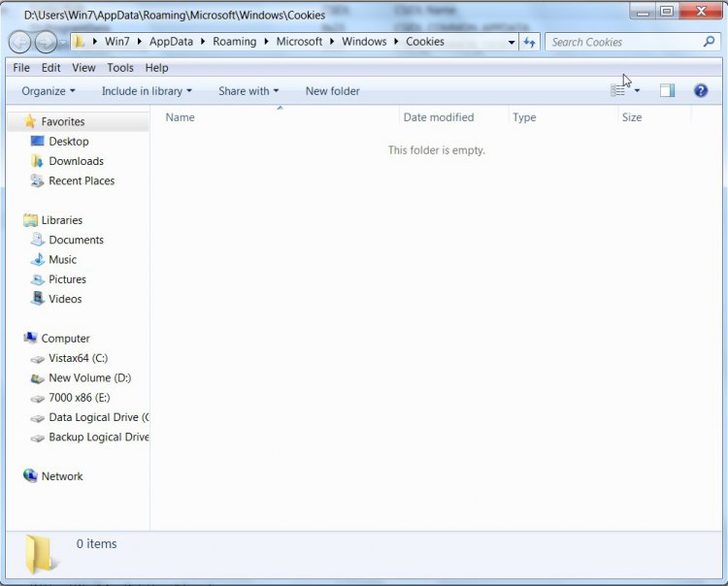728x586 pixels.
Task: Click the large folder icon in details pane
Action: coord(40,554)
